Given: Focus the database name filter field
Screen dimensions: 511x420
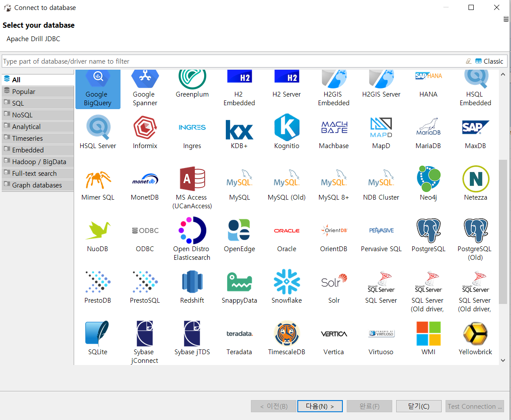Looking at the screenshot, I should 233,61.
